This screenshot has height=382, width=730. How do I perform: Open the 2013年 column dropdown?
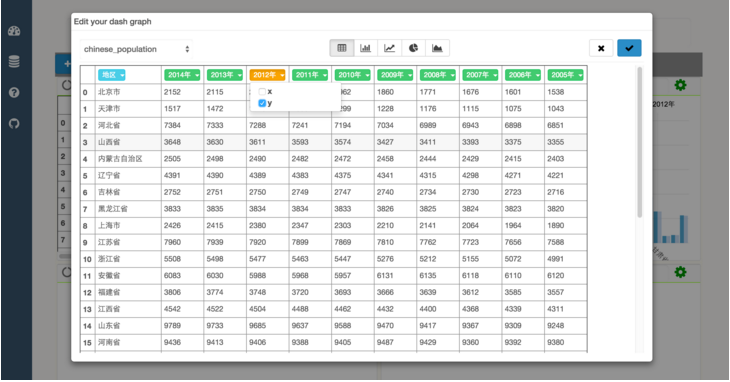(224, 75)
